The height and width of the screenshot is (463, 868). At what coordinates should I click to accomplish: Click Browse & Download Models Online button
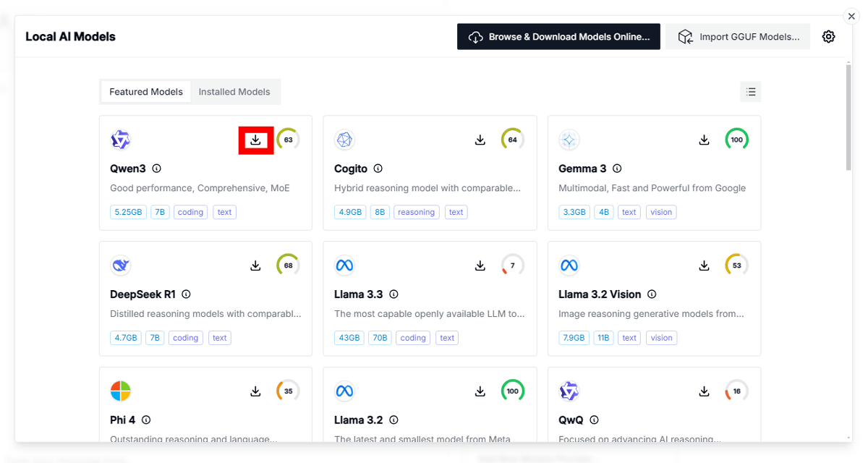coord(558,36)
